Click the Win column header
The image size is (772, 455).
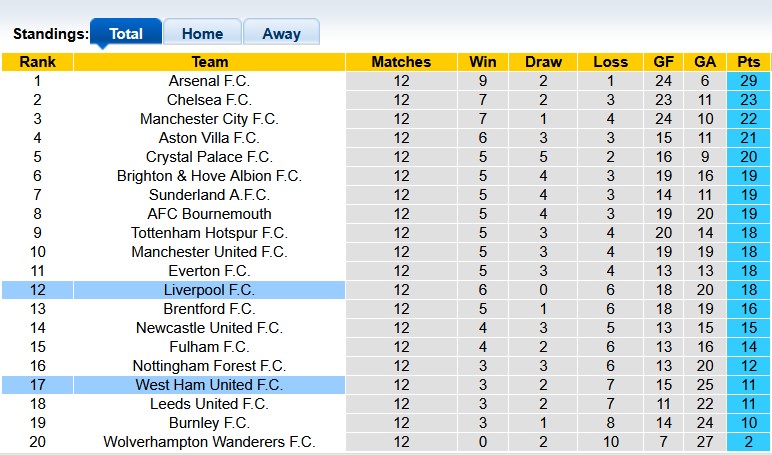click(x=483, y=62)
